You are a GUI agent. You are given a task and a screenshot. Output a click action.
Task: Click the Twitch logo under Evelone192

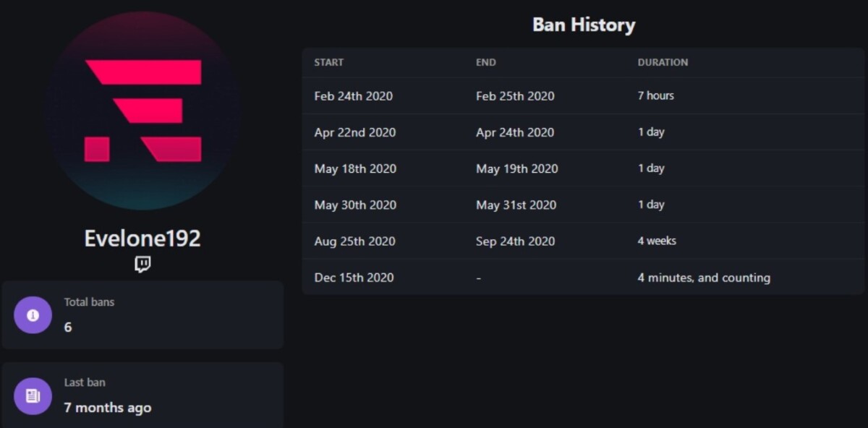[x=142, y=264]
